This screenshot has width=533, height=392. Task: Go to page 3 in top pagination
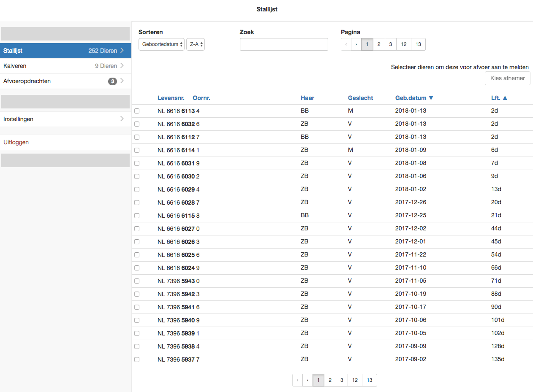point(391,44)
